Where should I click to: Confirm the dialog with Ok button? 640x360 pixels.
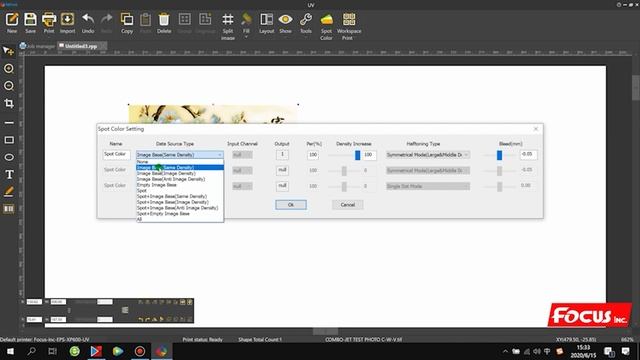[291, 205]
